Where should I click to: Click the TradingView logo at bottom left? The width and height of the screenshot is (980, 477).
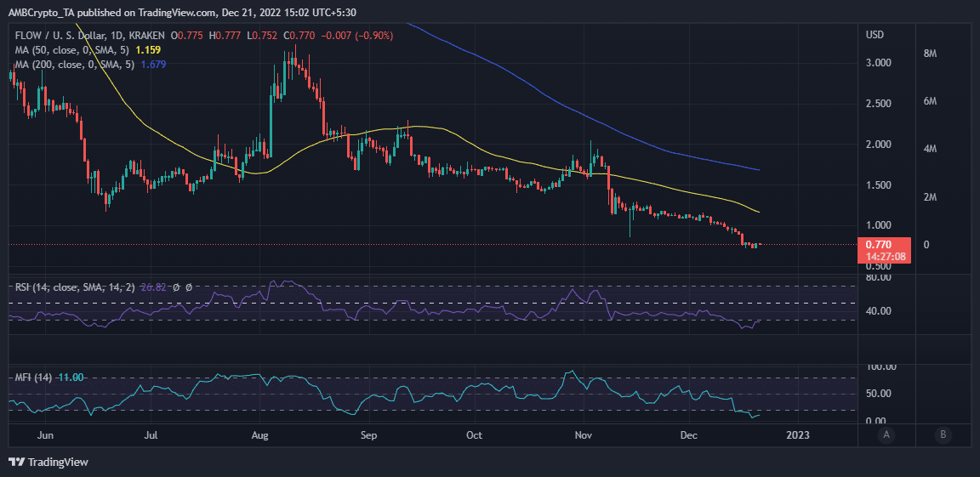(48, 462)
